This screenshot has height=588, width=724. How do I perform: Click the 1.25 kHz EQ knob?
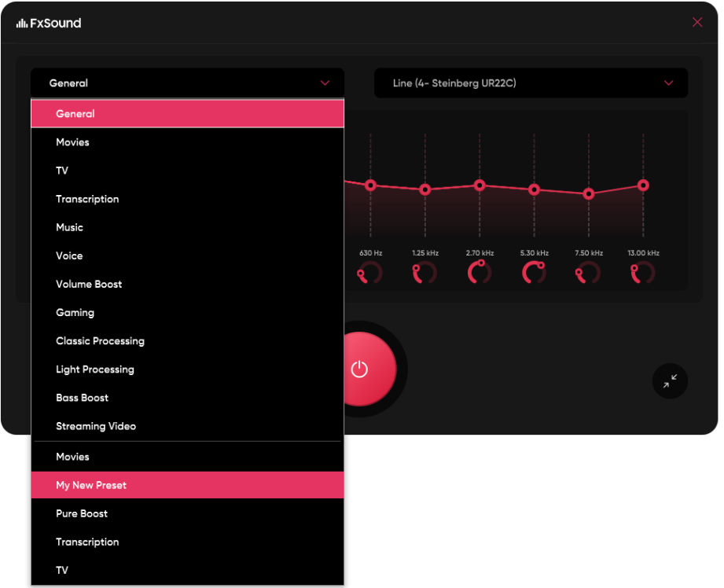[424, 271]
